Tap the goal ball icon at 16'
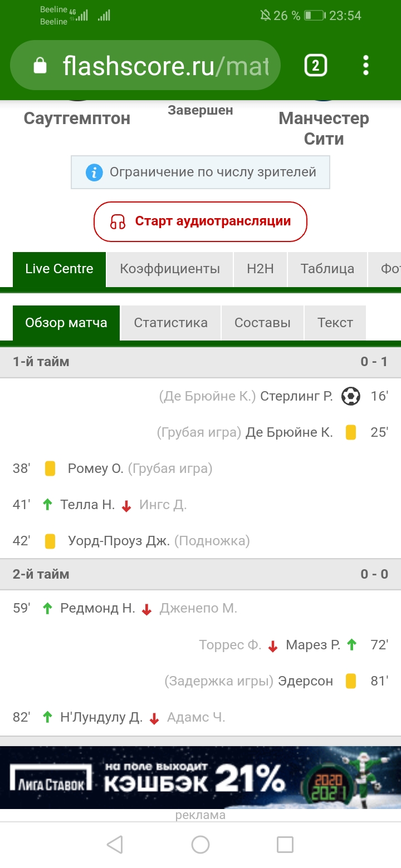Image resolution: width=401 pixels, height=868 pixels. pos(351,396)
